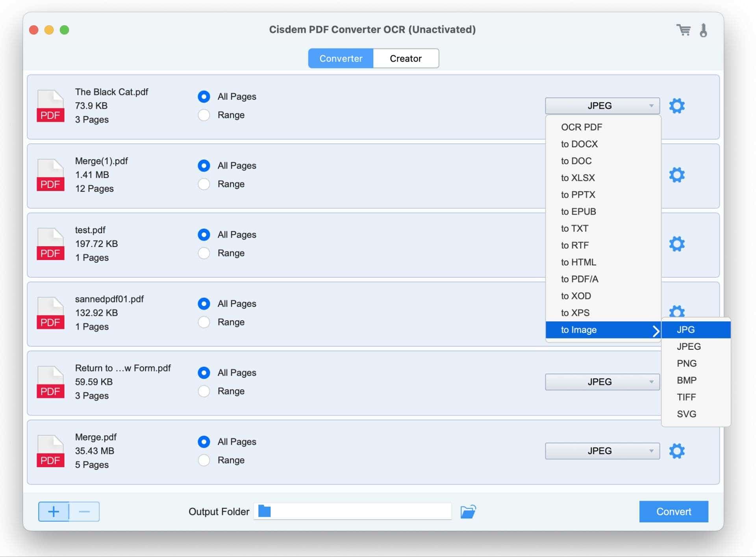756x557 pixels.
Task: Click settings gear for sannedpdf01.pdf
Action: tap(677, 312)
